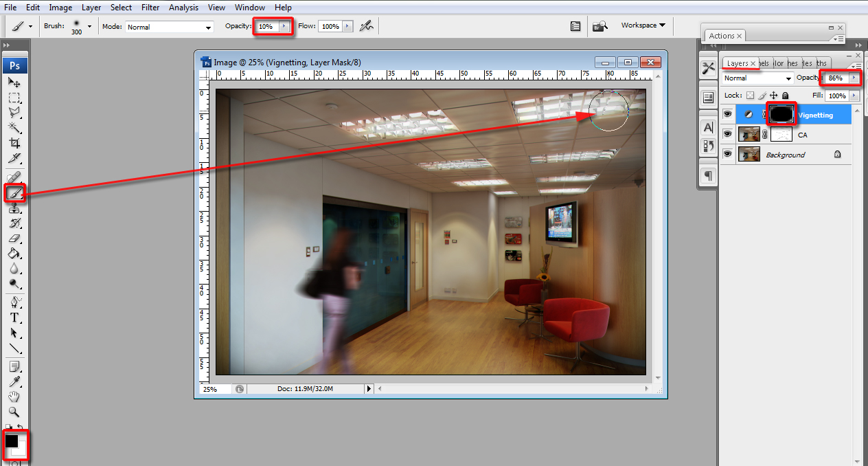Open the Layer menu
Screen dimensions: 868x466
click(91, 8)
